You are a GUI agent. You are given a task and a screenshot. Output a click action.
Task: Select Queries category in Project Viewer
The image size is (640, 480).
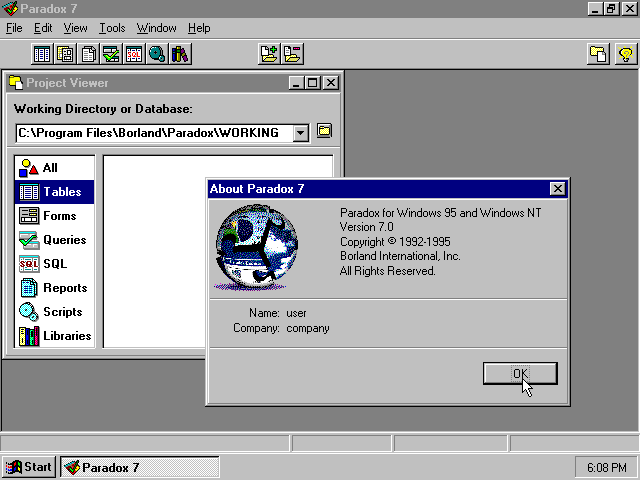click(x=54, y=240)
